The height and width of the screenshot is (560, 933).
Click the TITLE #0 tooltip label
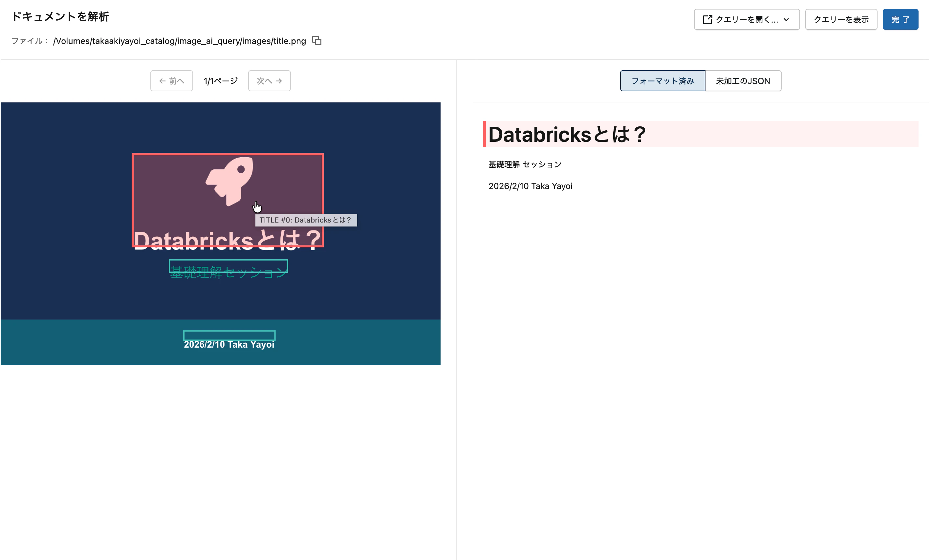(x=306, y=220)
